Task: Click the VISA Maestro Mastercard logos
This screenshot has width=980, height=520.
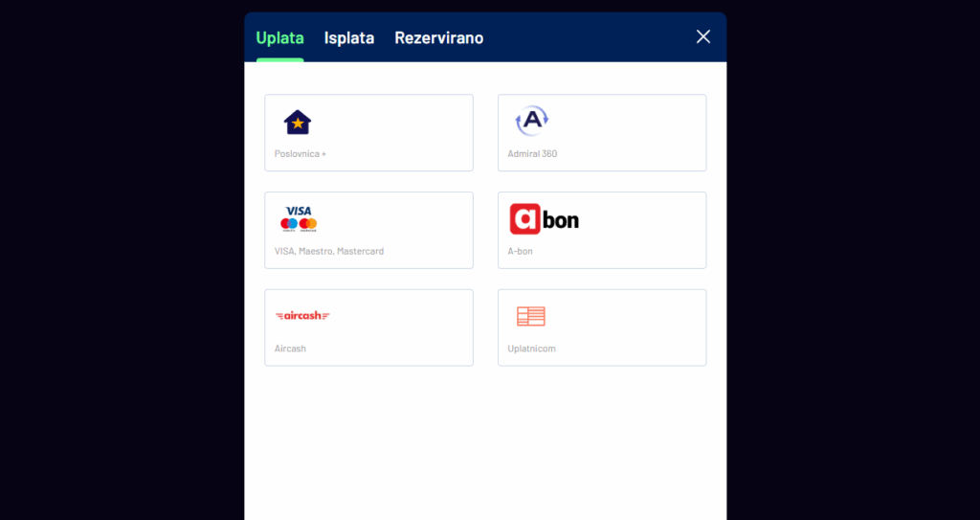Action: 299,219
